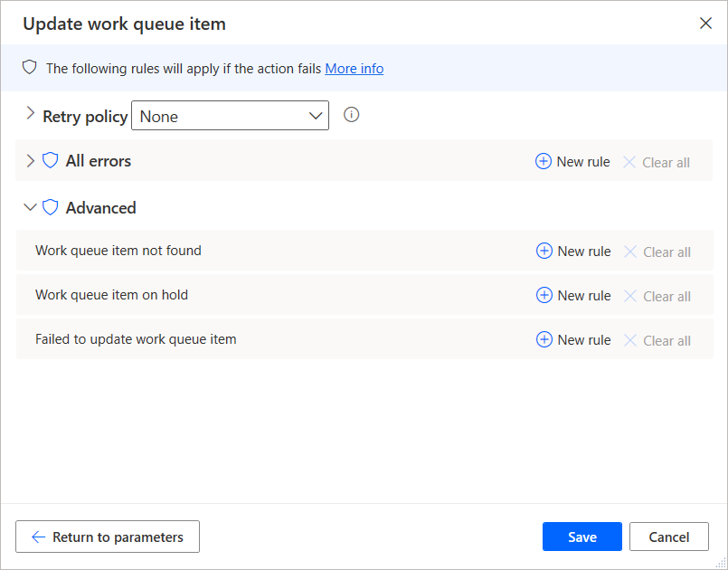The height and width of the screenshot is (570, 728).
Task: Click the Advanced shield icon
Action: click(50, 207)
